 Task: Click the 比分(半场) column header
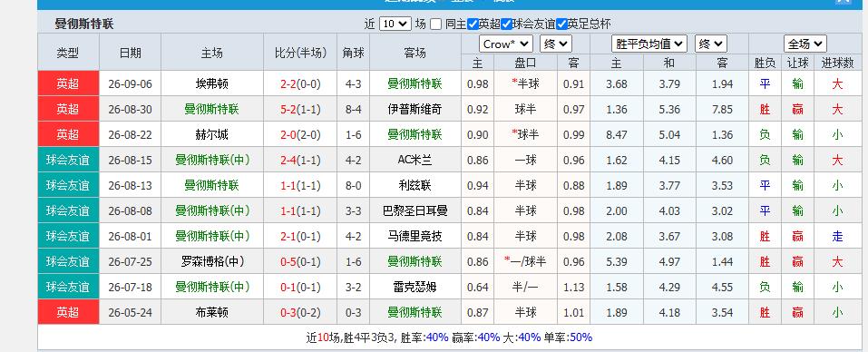coord(300,53)
